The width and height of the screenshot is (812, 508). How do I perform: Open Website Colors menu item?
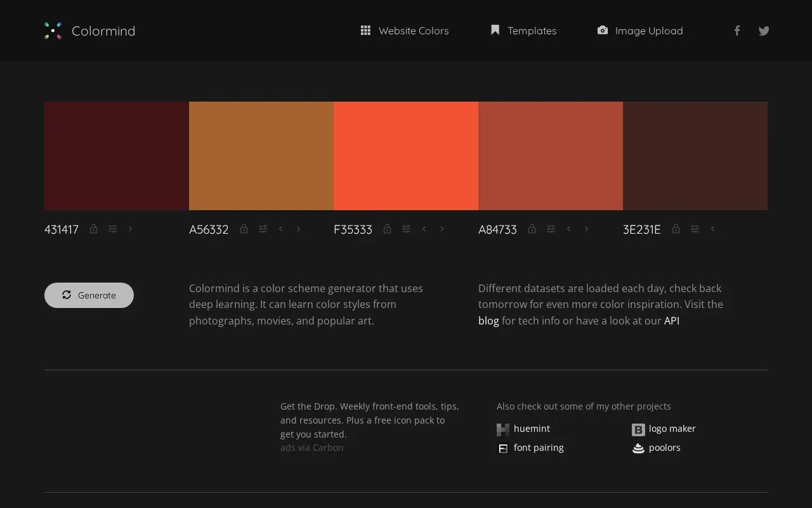point(404,30)
